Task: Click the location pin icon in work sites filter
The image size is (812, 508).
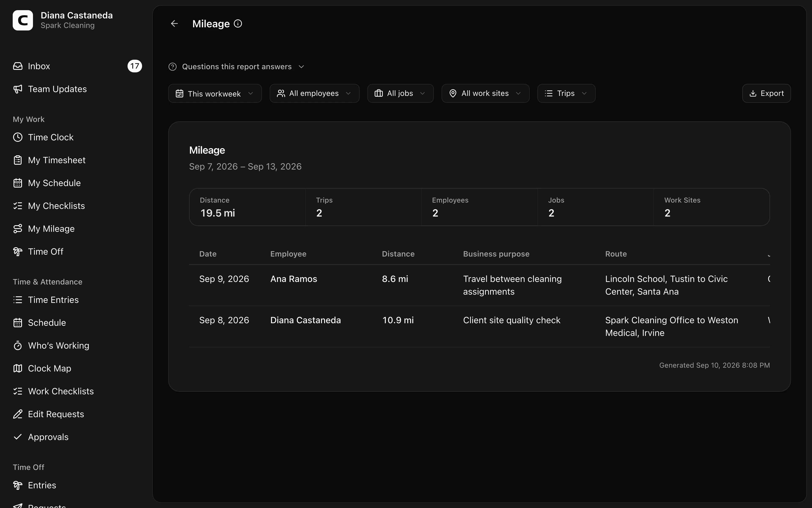Action: click(x=453, y=93)
